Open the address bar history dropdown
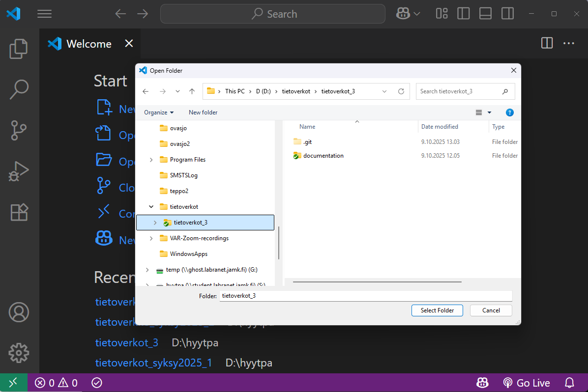 point(384,91)
